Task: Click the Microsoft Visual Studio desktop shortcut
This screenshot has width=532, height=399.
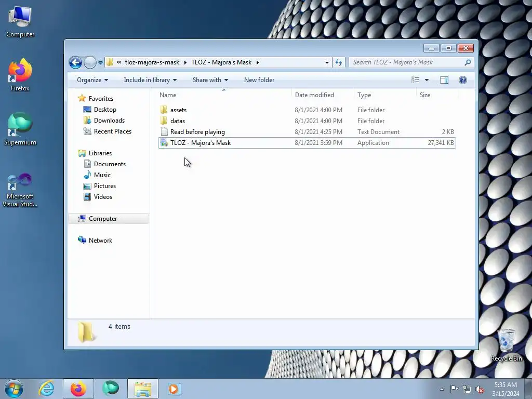Action: [x=20, y=190]
